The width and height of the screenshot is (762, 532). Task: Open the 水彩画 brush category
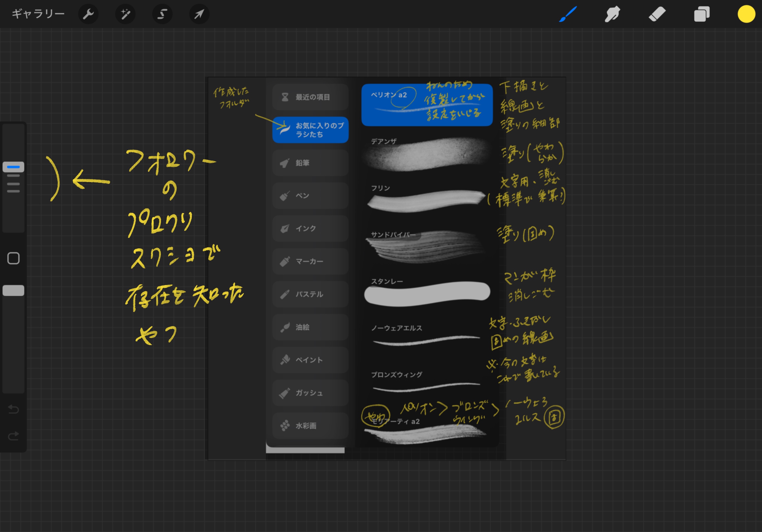point(310,425)
